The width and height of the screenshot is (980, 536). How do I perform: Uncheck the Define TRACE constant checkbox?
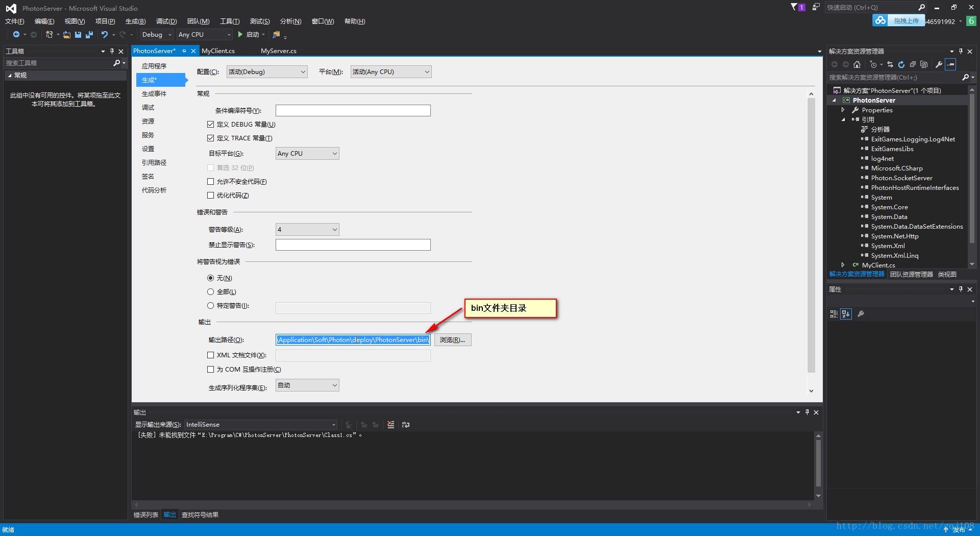pos(210,138)
